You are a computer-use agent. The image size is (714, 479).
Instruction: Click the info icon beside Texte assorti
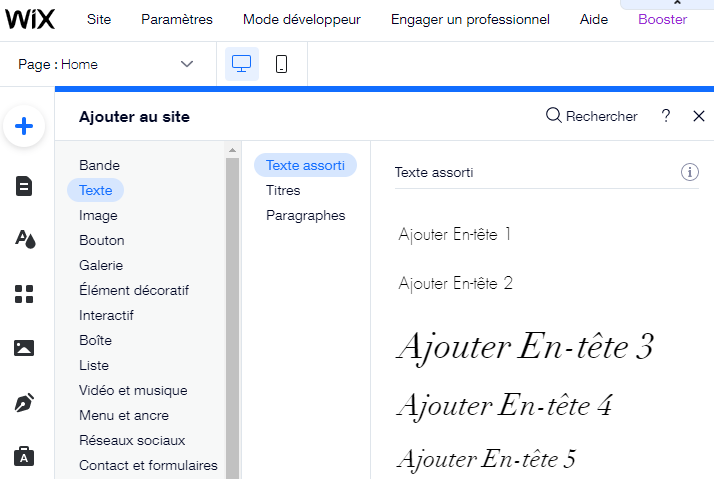coord(689,172)
